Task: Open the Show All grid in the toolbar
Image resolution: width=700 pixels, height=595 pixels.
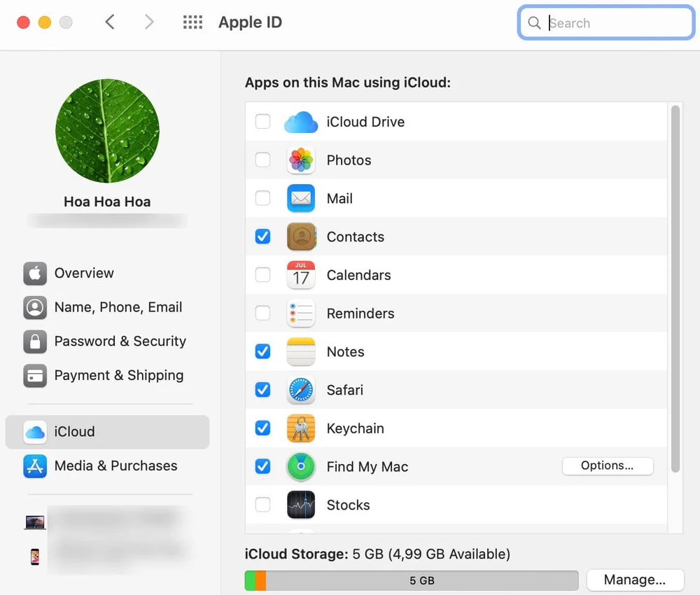Action: click(x=192, y=22)
